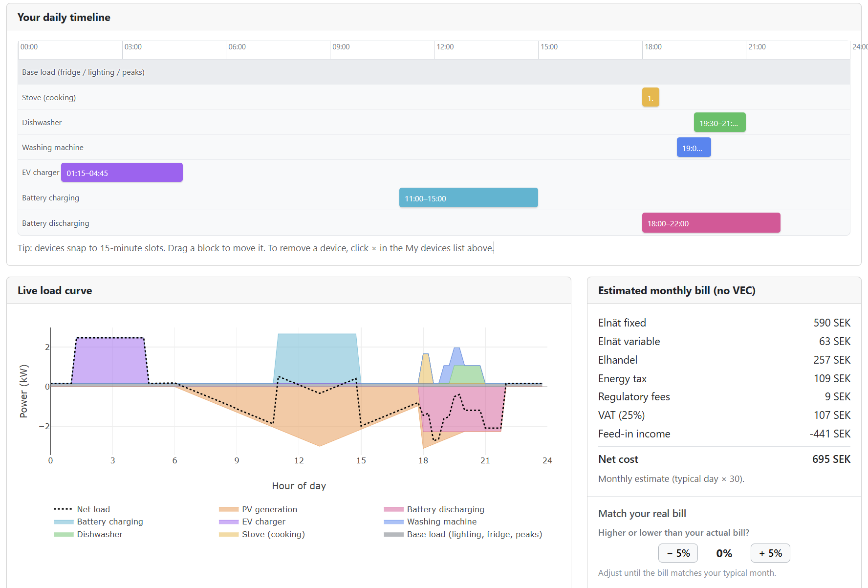Click the Regulatory fees 9 SEK value
Image resolution: width=868 pixels, height=588 pixels.
(838, 396)
